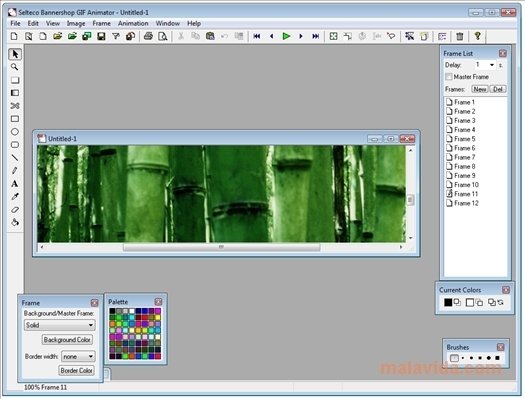Click the Delete trash can icon
This screenshot has height=399, width=525.
click(460, 36)
